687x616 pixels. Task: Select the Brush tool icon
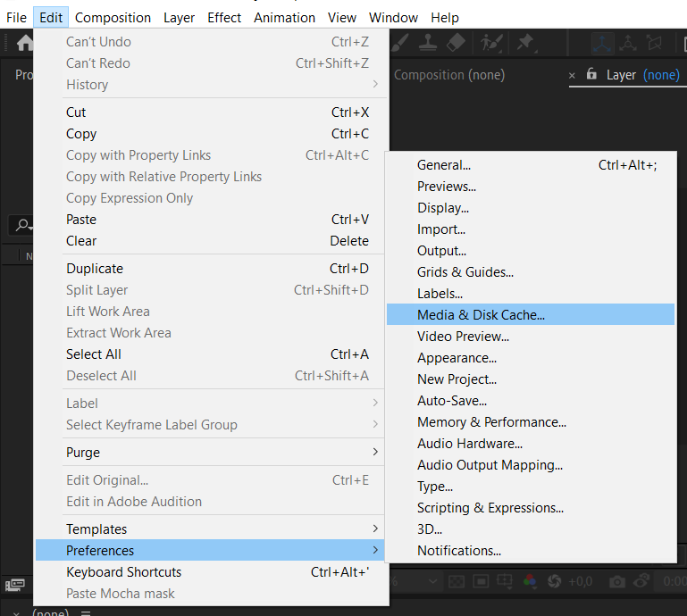pyautogui.click(x=400, y=43)
